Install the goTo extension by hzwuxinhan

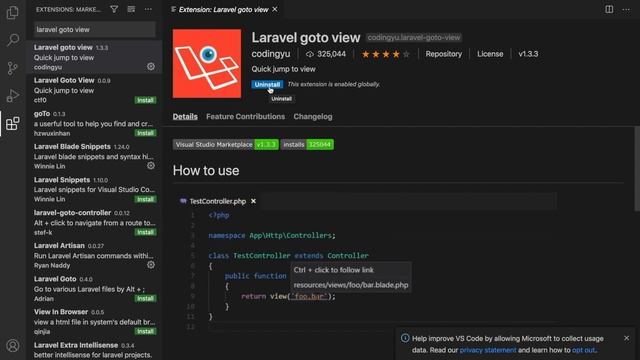pyautogui.click(x=145, y=133)
